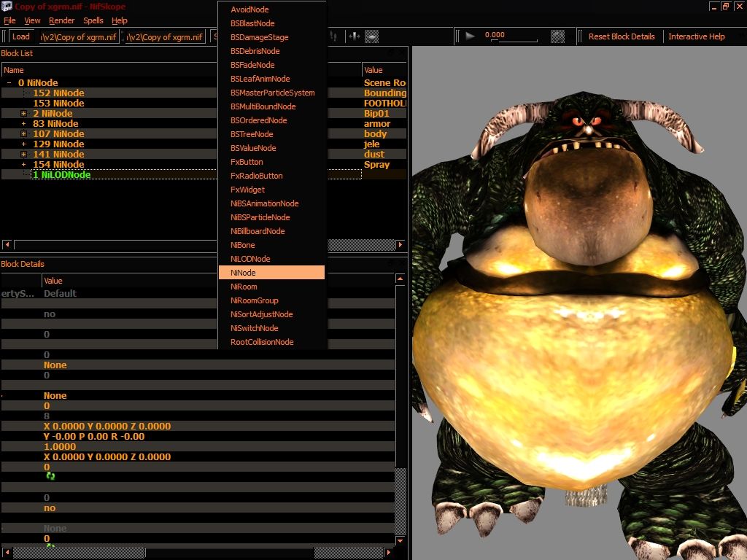Open the Spells menu

[93, 20]
